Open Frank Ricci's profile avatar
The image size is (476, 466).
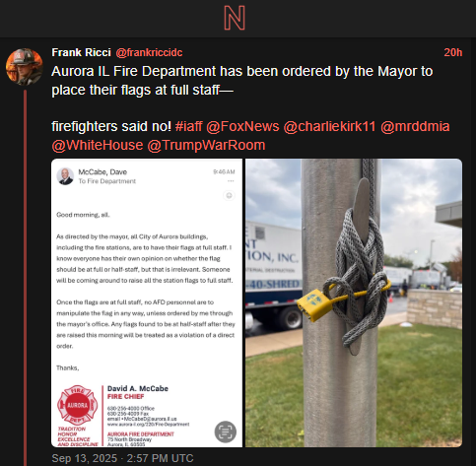pyautogui.click(x=25, y=67)
